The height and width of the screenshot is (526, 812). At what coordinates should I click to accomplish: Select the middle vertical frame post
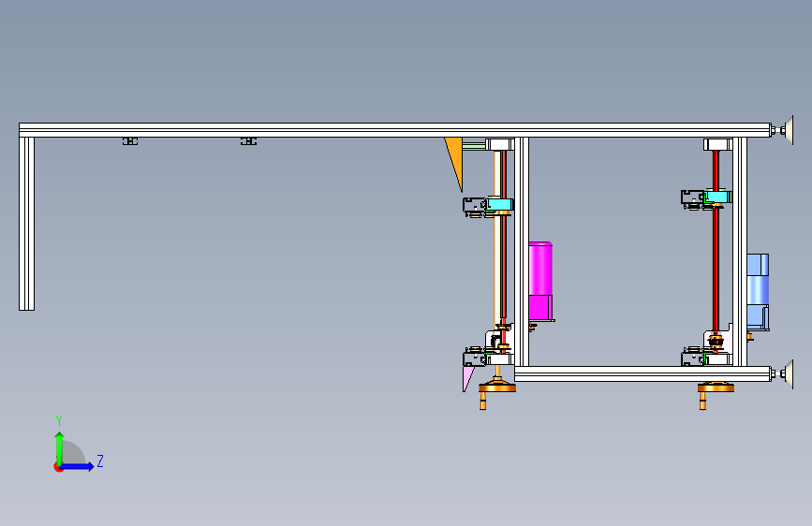(x=522, y=252)
